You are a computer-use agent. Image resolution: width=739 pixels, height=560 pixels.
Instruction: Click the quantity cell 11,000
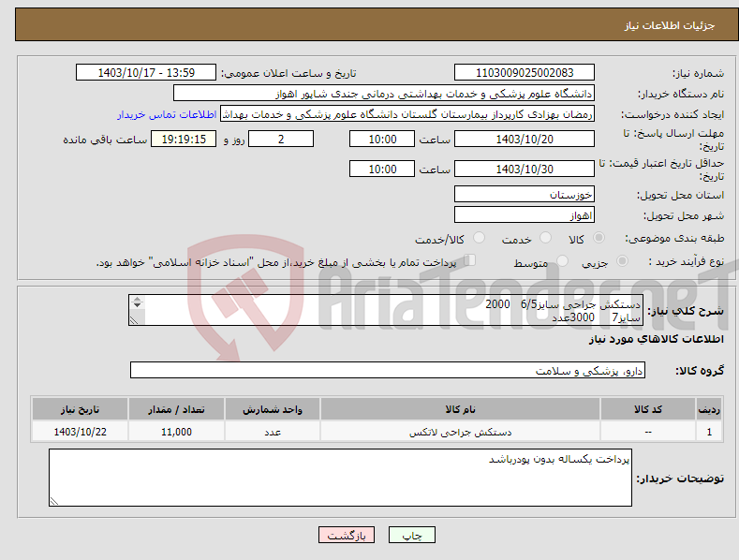click(176, 432)
